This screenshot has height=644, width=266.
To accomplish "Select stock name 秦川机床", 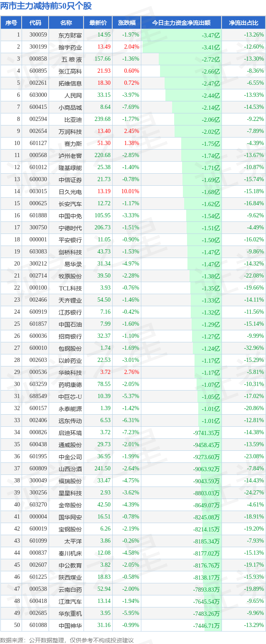I will 70,553.
